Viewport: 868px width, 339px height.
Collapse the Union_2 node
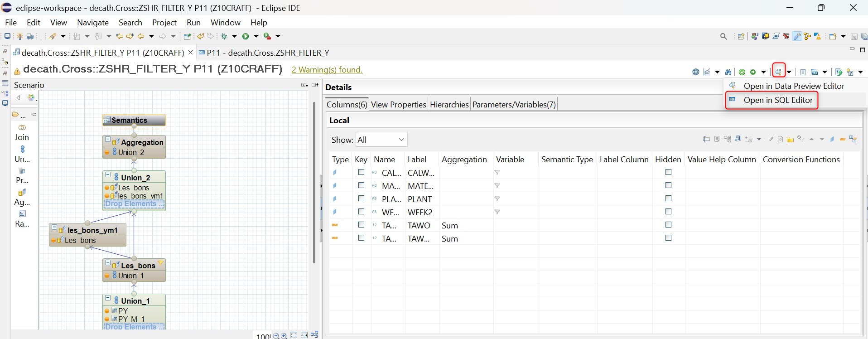(x=108, y=175)
